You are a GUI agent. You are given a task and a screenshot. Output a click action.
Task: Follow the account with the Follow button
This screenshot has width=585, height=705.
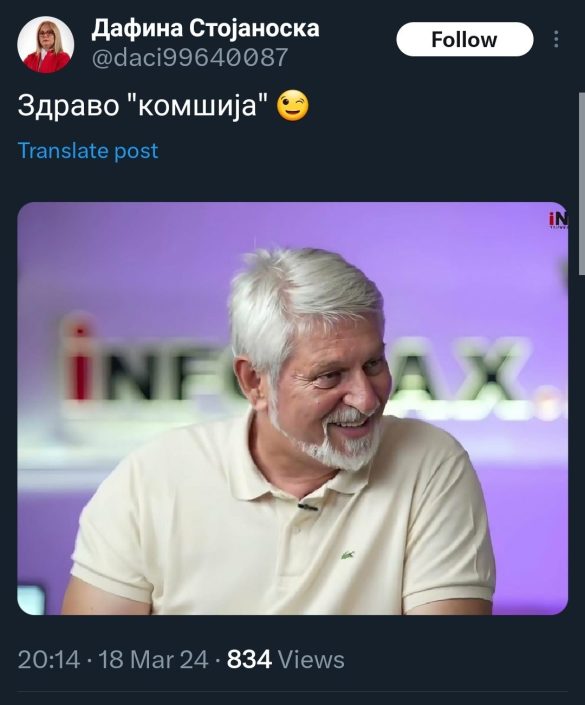click(464, 40)
